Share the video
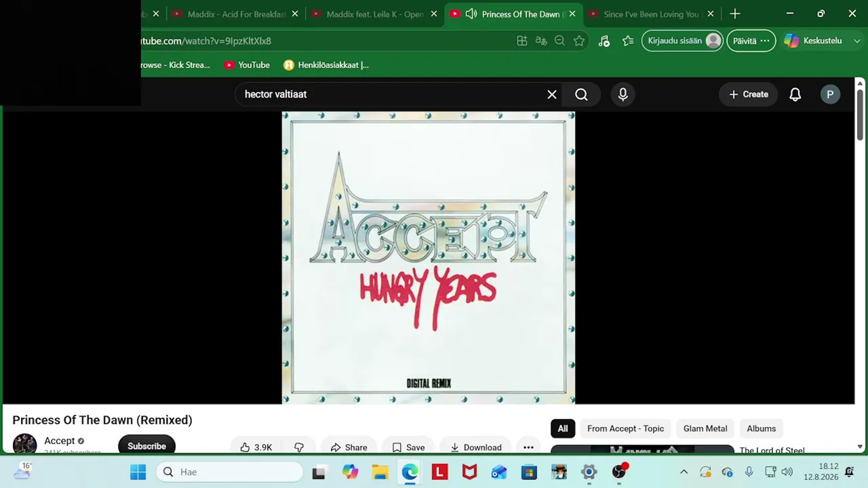 (349, 447)
